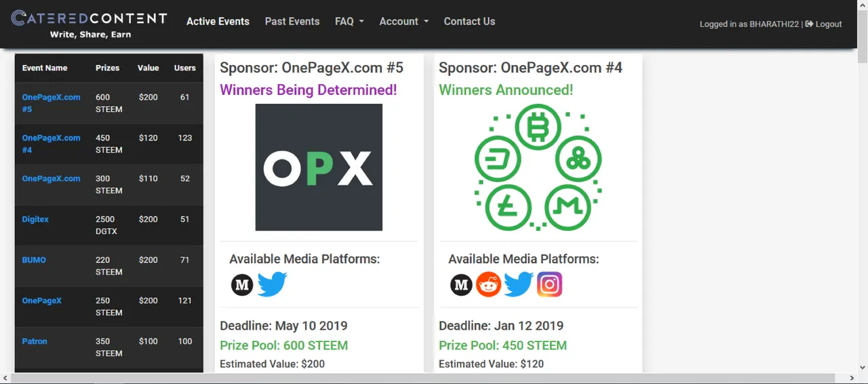Open the green crypto coins sponsor image
The width and height of the screenshot is (868, 384).
coord(538,167)
